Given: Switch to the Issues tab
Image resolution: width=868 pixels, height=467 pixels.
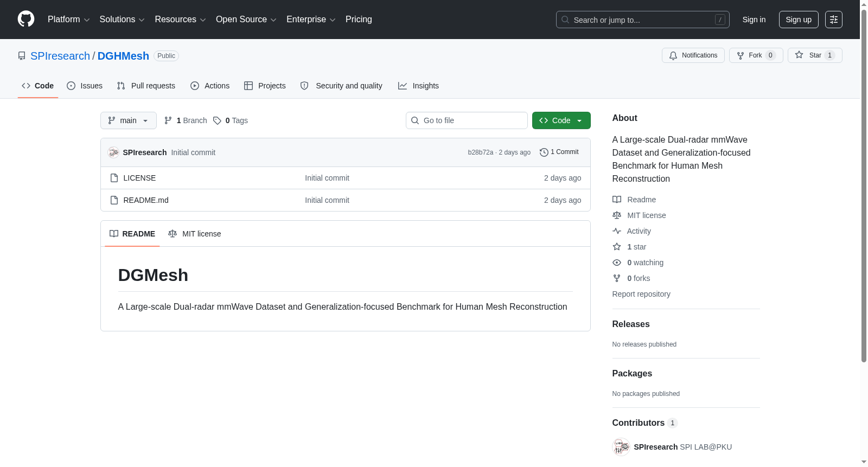Looking at the screenshot, I should click(x=85, y=86).
